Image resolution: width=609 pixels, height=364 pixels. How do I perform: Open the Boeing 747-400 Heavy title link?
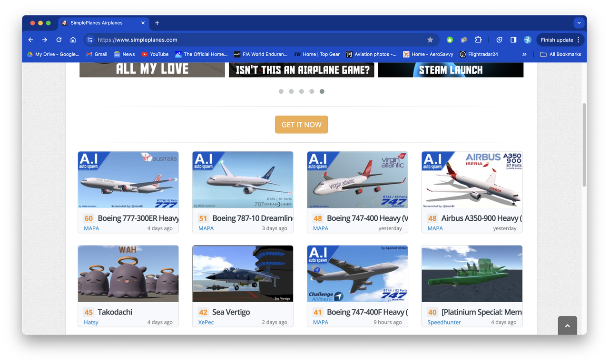[x=367, y=218]
